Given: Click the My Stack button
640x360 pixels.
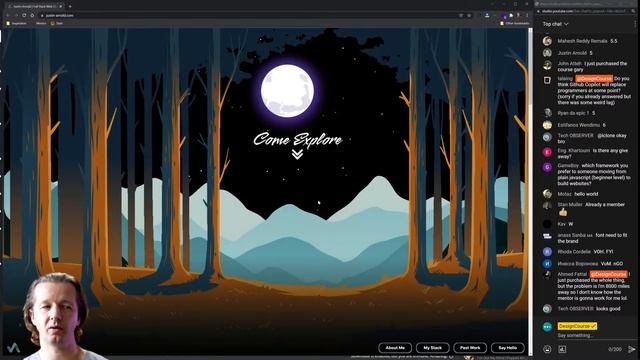Looking at the screenshot, I should (433, 348).
